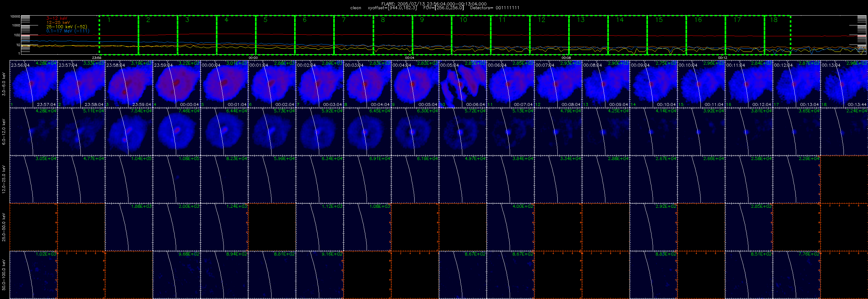The width and height of the screenshot is (868, 299).
Task: Open the 50-100 keV image with peak 8.83E+02
Action: pos(653,275)
